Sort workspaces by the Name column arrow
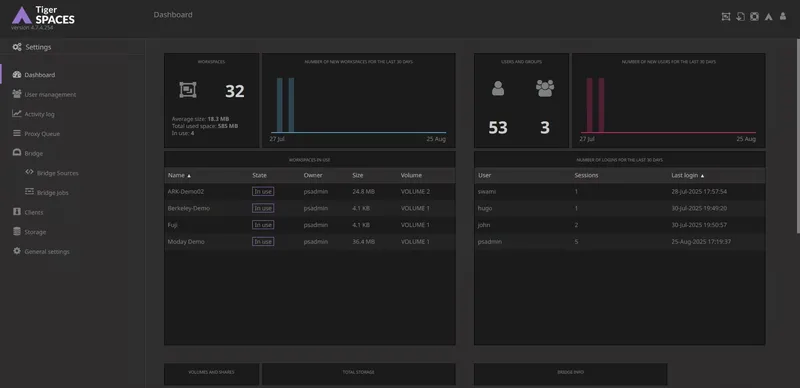Screen dimensions: 800x388 (x=189, y=176)
